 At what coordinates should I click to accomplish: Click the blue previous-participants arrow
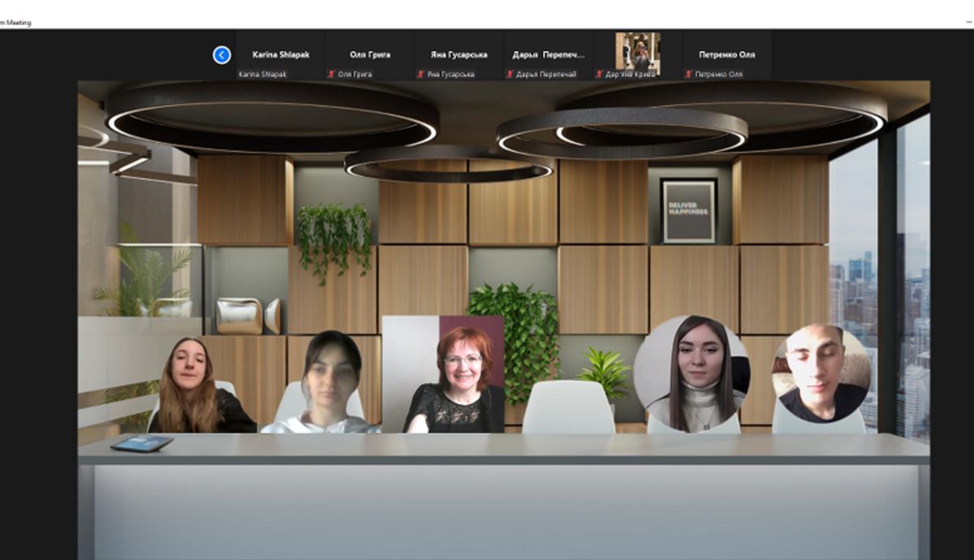[222, 54]
